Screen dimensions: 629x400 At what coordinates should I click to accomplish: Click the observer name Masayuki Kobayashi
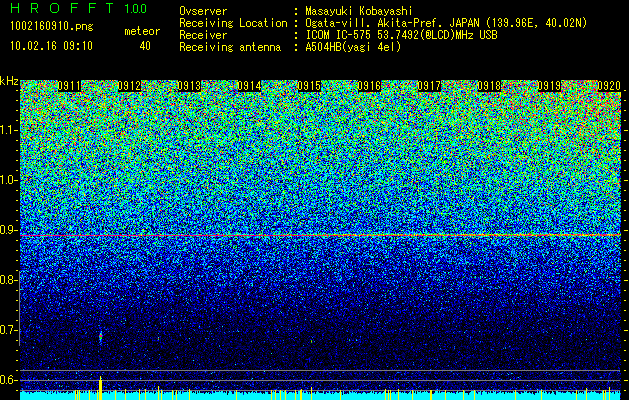(359, 11)
